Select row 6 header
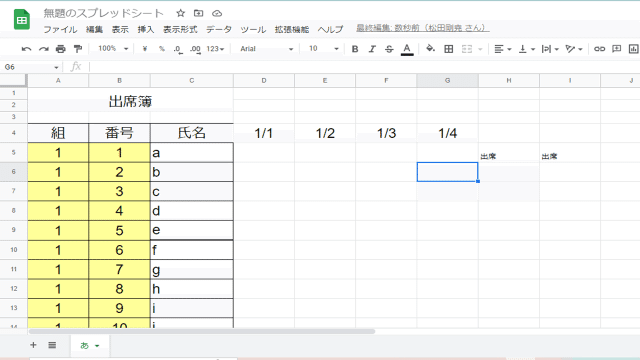The height and width of the screenshot is (360, 640). pyautogui.click(x=13, y=172)
